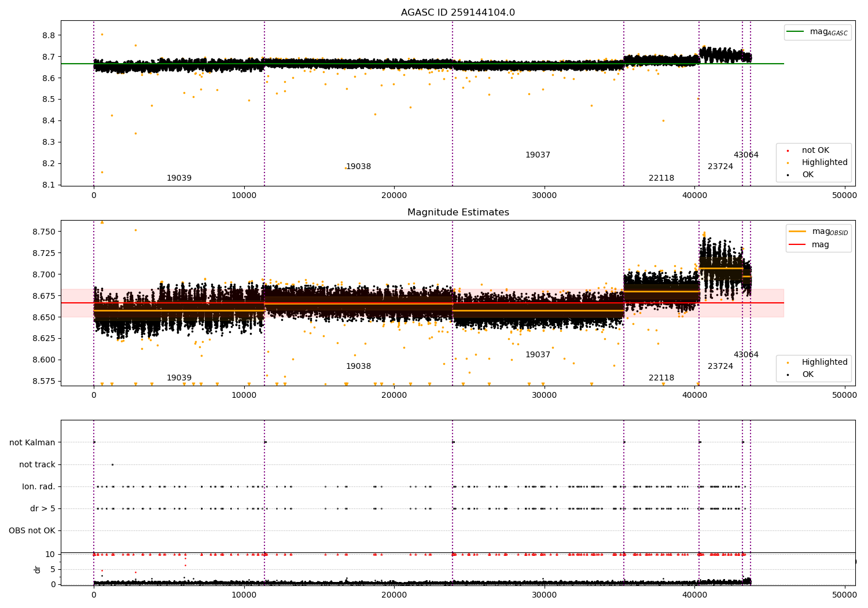Click the red line sample beside the plain "mag" legend entry
The image size is (868, 608).
797,244
